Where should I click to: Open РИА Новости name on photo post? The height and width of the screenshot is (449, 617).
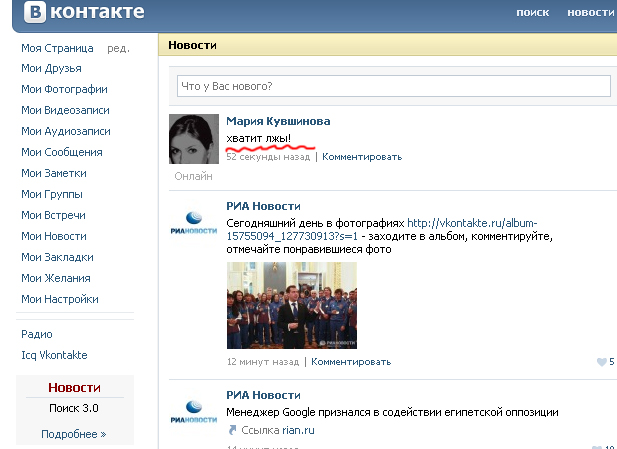263,206
